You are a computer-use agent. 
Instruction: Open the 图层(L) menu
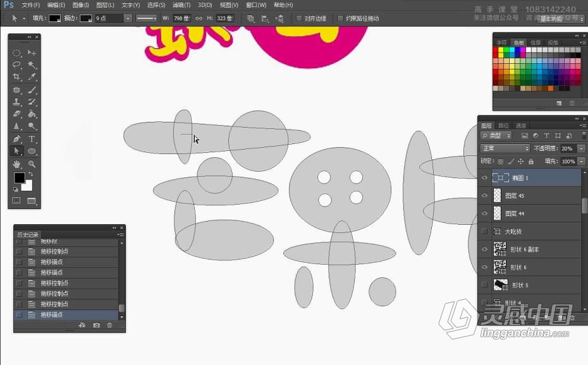click(105, 5)
